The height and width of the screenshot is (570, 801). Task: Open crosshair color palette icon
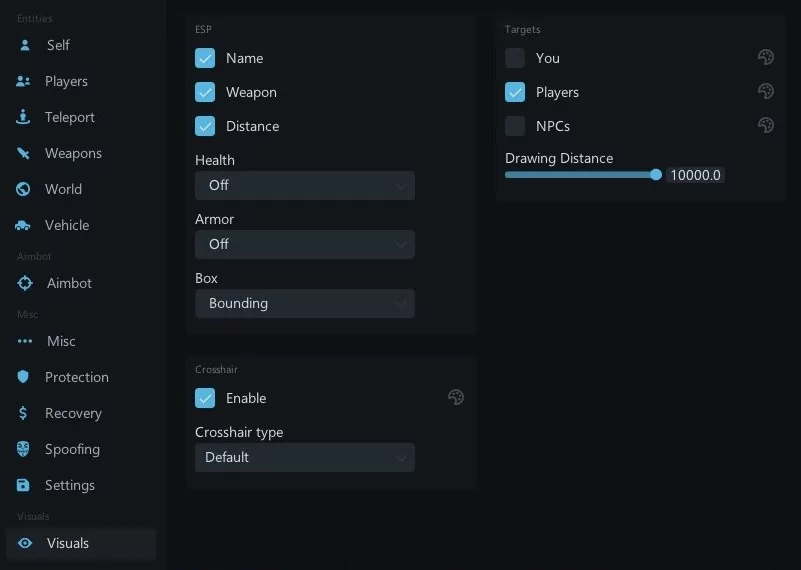pyautogui.click(x=456, y=397)
